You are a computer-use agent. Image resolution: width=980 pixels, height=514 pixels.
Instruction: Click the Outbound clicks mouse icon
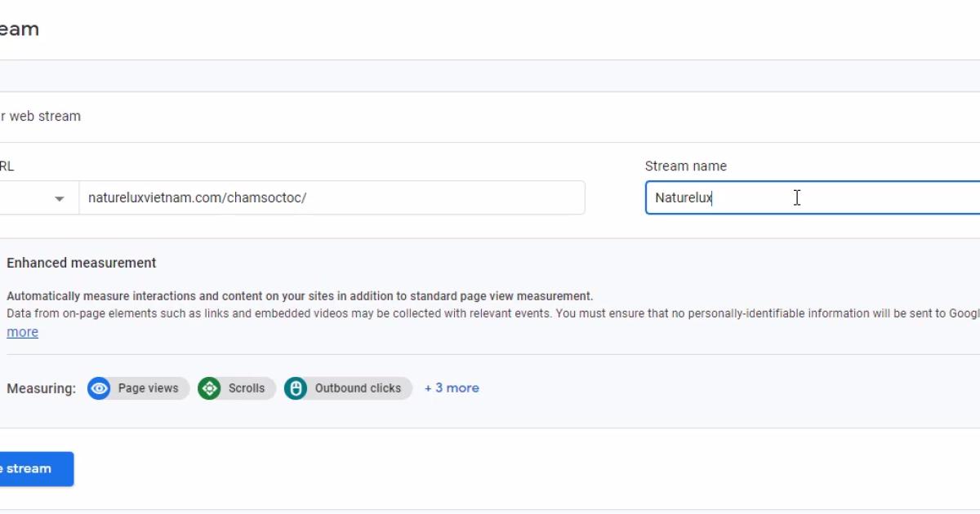point(295,388)
